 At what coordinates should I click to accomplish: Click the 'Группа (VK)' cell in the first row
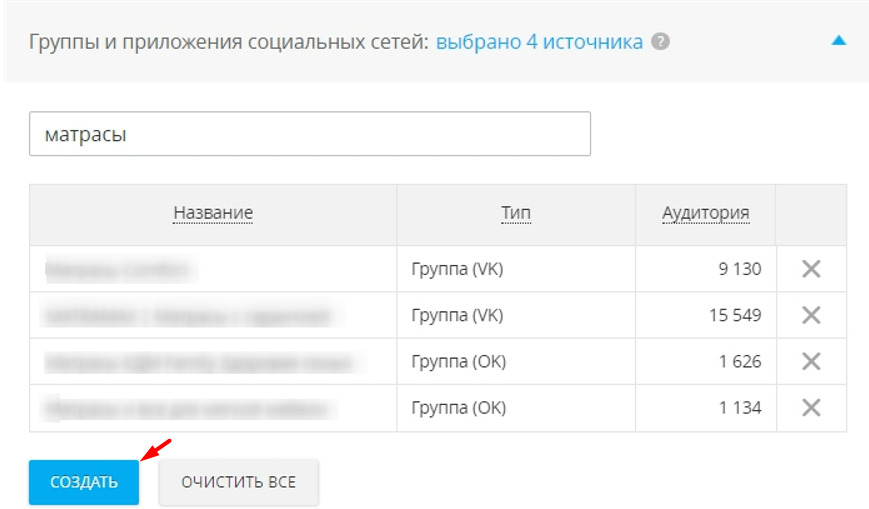457,269
